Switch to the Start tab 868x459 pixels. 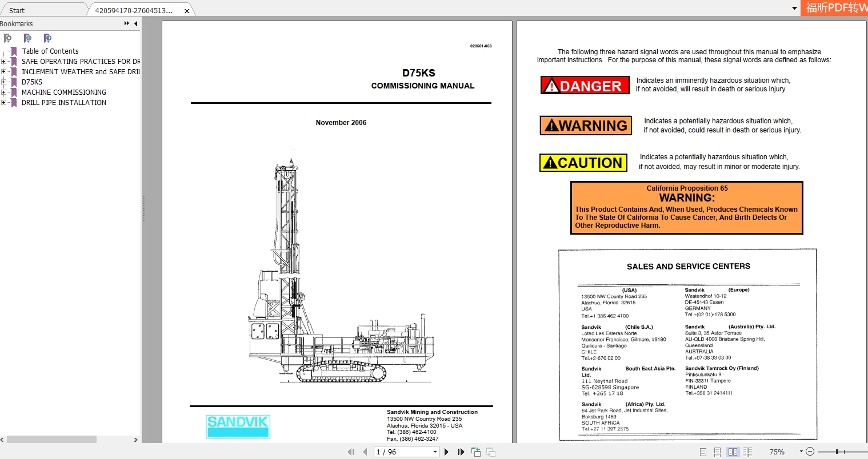[43, 10]
